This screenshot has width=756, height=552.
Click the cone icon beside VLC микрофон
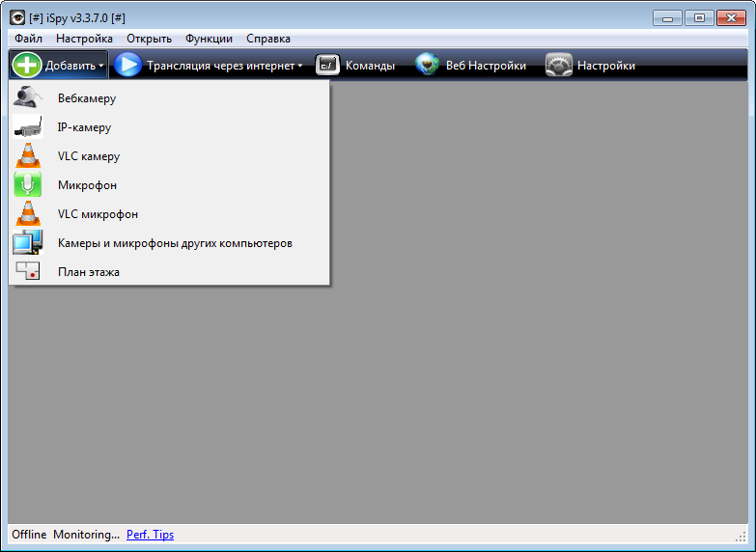tap(28, 213)
